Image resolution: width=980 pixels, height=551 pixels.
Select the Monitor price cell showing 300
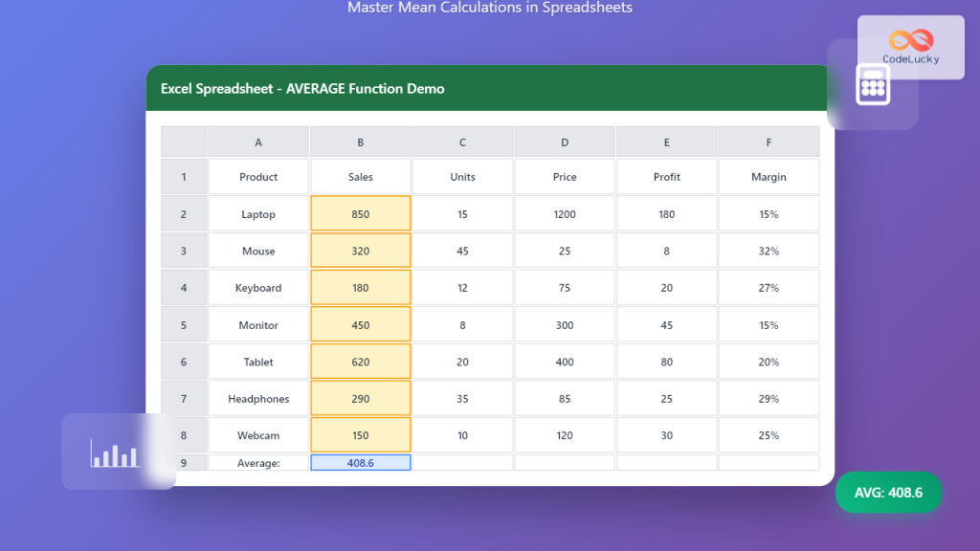[x=564, y=324]
